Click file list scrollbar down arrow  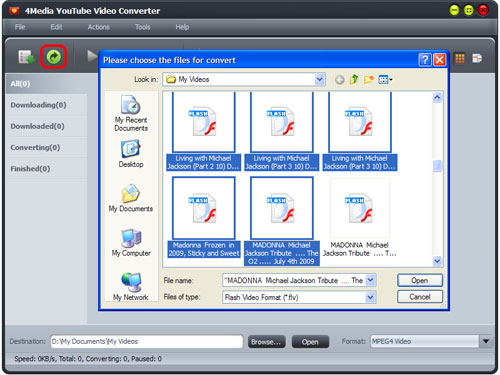[x=437, y=261]
